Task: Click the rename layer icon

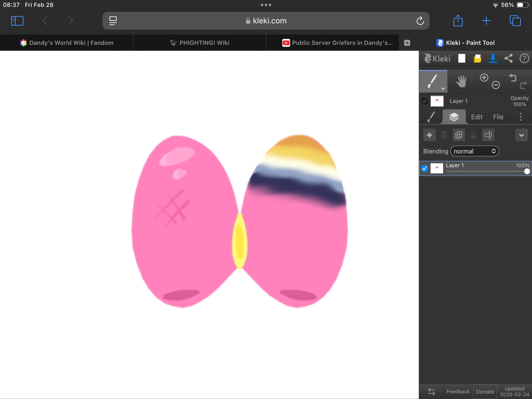Action: [488, 135]
